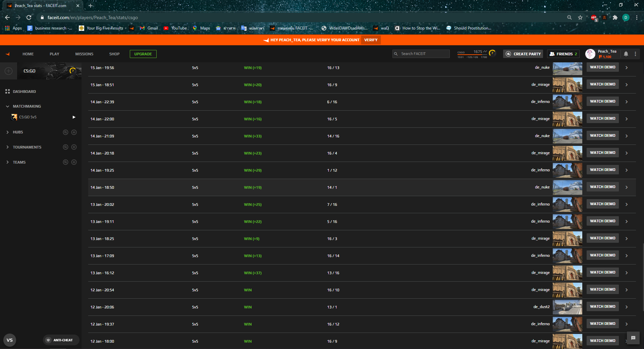
Task: Expand the Teams section
Action: [x=7, y=162]
